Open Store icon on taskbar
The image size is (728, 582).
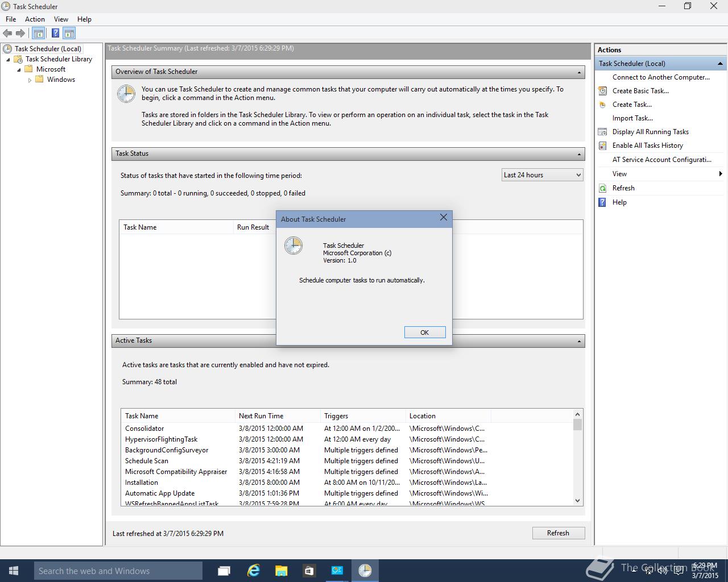pos(309,571)
